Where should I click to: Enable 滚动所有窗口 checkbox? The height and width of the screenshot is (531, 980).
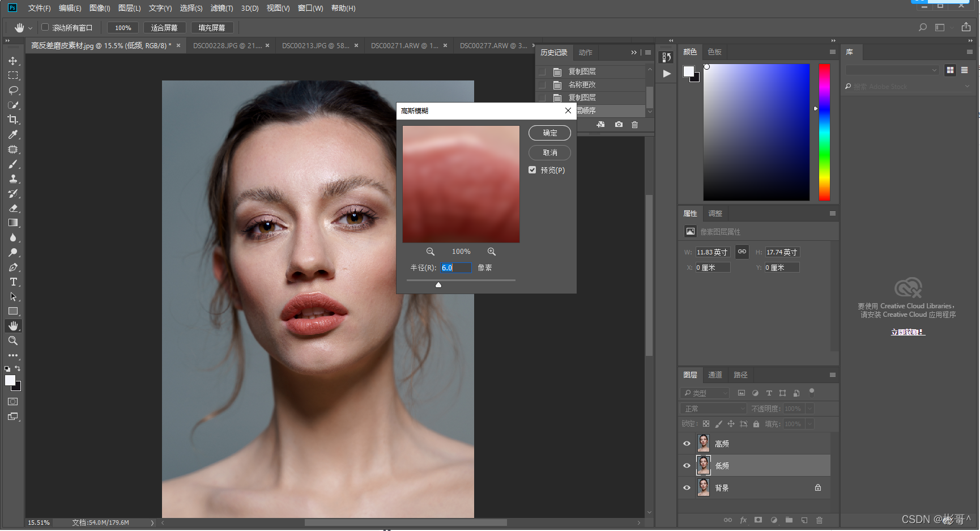point(45,27)
